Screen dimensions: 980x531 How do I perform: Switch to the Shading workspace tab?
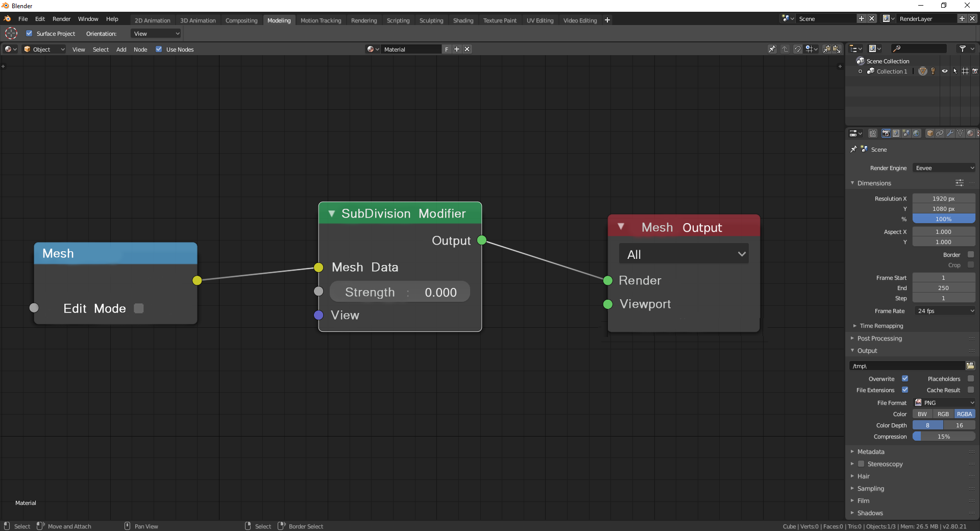coord(463,20)
